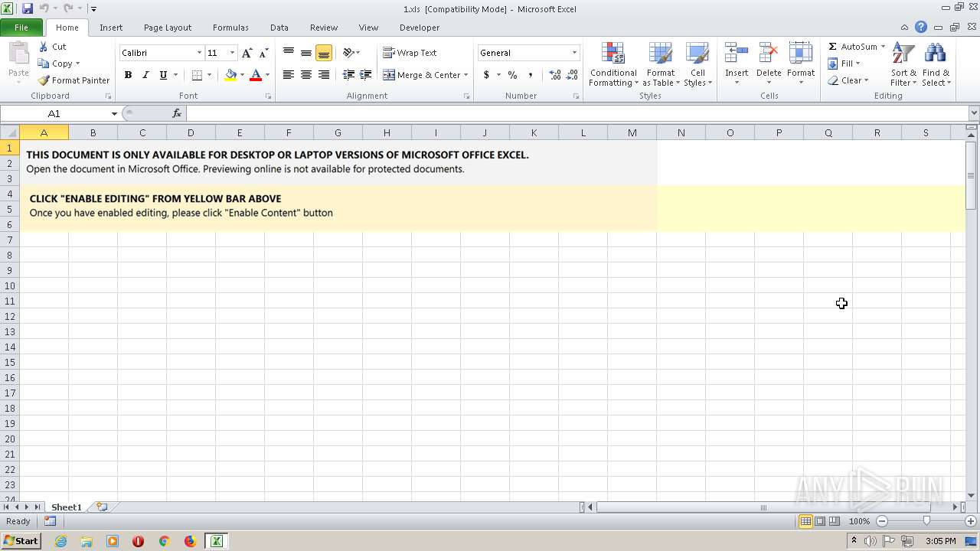980x551 pixels.
Task: Open Cell Styles gallery
Action: pyautogui.click(x=697, y=64)
